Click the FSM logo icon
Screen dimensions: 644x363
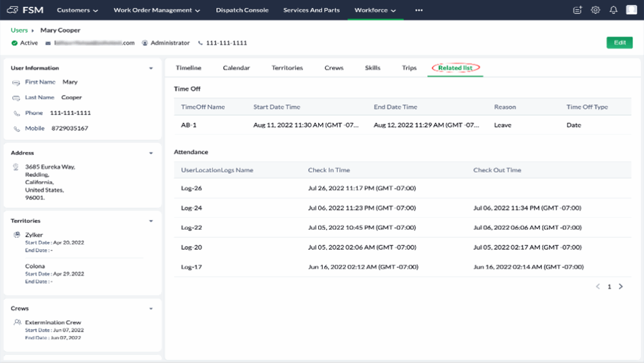click(12, 10)
